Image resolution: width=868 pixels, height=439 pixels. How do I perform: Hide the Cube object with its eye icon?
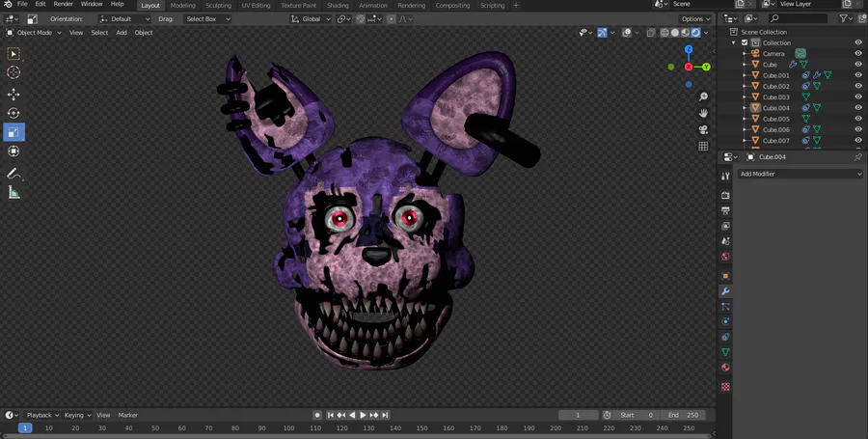tap(858, 65)
